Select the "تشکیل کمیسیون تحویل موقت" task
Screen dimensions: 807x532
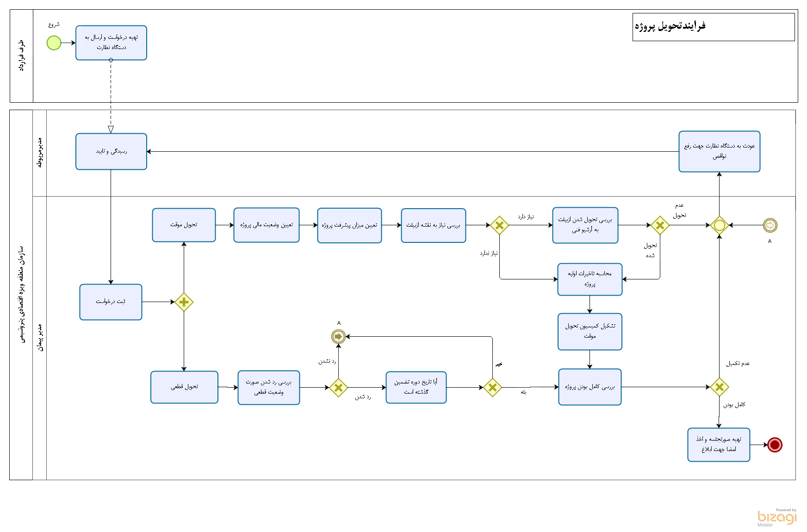pyautogui.click(x=590, y=332)
